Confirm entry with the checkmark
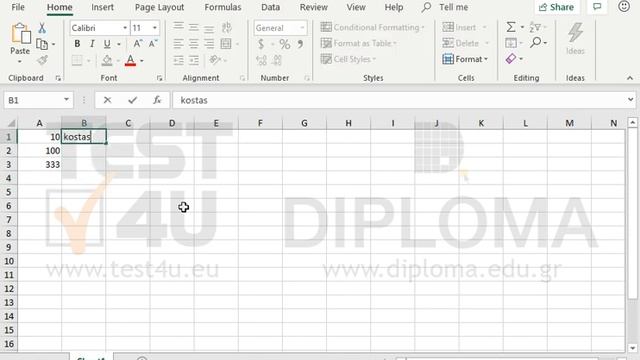Viewport: 640px width, 360px height. [132, 100]
